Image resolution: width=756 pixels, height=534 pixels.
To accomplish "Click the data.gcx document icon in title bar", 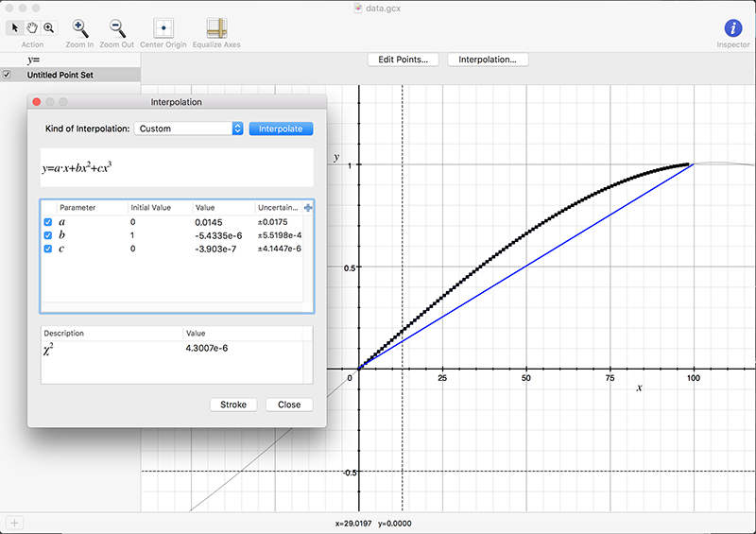I will [358, 9].
